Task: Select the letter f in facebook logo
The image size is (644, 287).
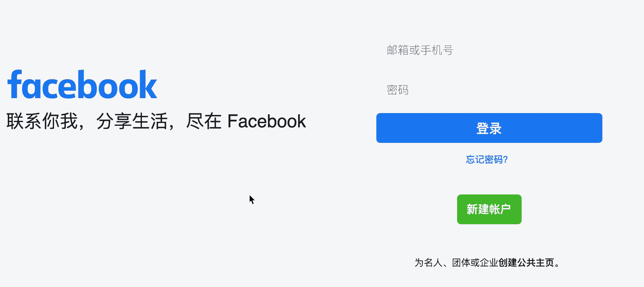Action: click(14, 84)
